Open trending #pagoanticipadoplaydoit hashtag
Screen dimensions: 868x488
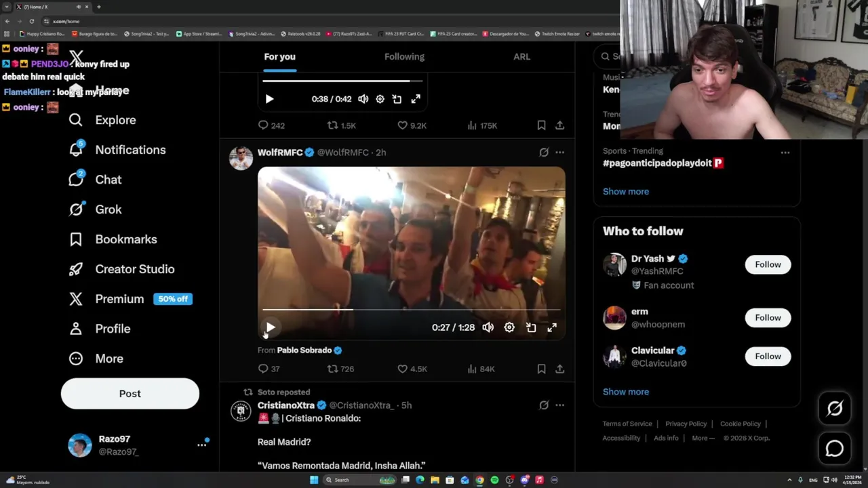[663, 163]
